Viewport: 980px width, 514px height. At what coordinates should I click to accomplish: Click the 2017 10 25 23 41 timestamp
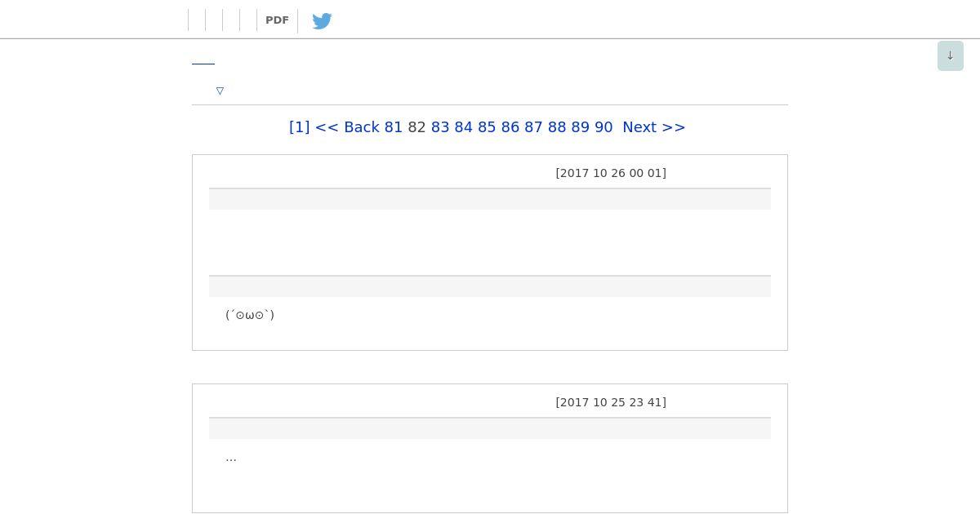[611, 402]
